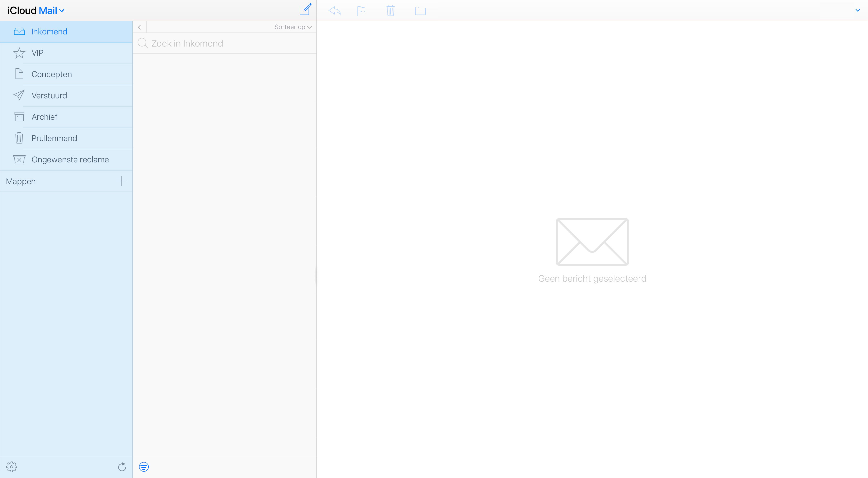Click the Prullenmand bin icon
The image size is (868, 478).
pyautogui.click(x=19, y=138)
